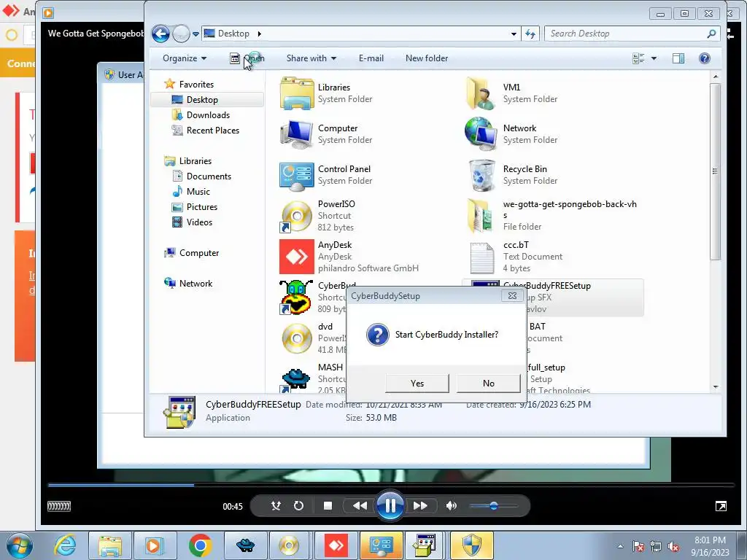This screenshot has height=560, width=747.
Task: Select Favorites in navigation pane
Action: [196, 85]
